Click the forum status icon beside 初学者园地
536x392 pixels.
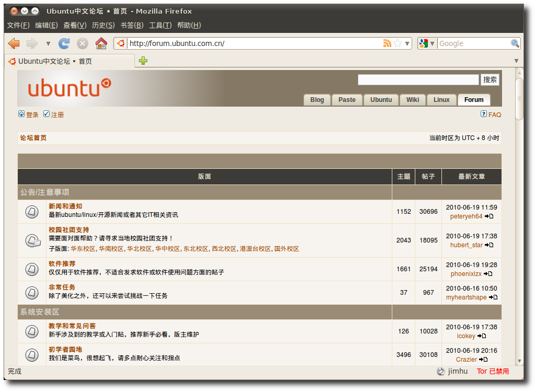pos(32,355)
